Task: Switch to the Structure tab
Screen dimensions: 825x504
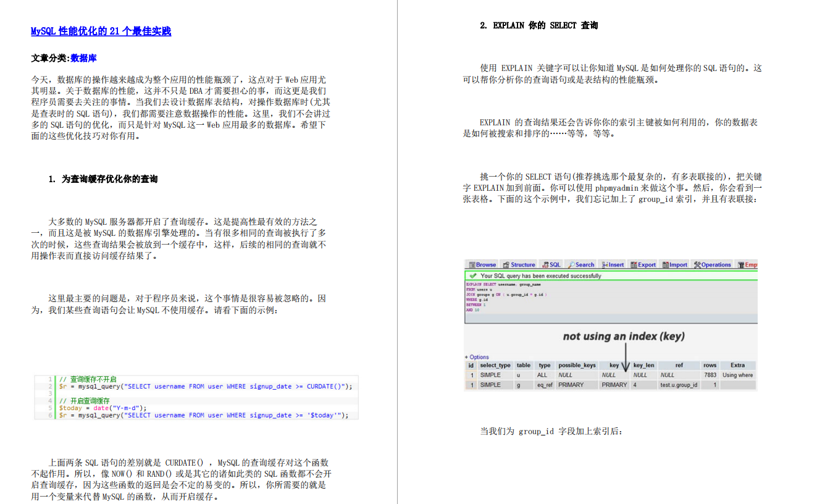Action: (x=519, y=264)
